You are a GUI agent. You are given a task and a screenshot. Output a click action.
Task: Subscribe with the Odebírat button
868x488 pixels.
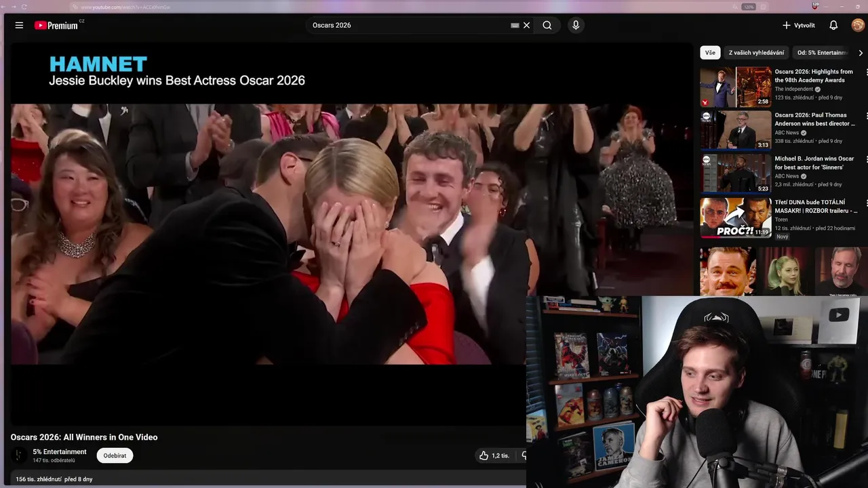115,455
